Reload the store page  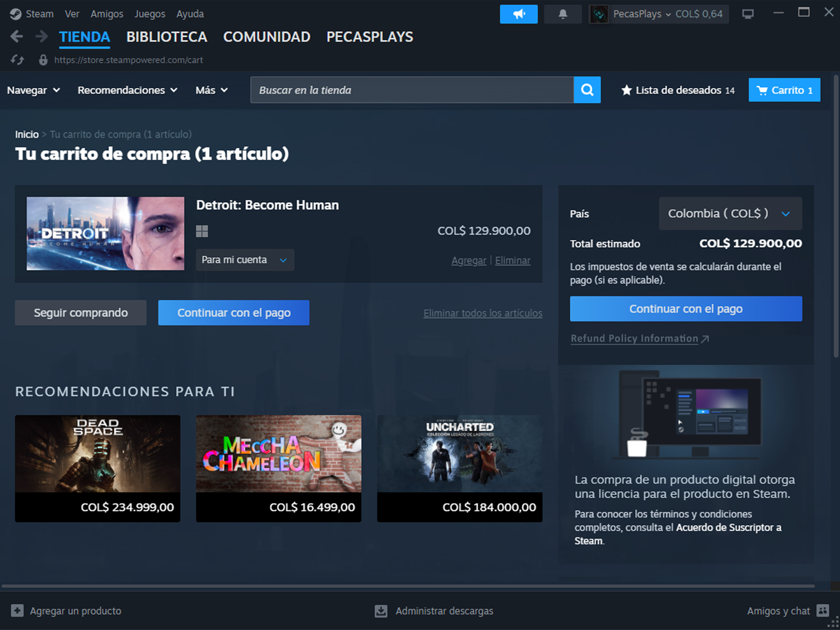[x=17, y=60]
